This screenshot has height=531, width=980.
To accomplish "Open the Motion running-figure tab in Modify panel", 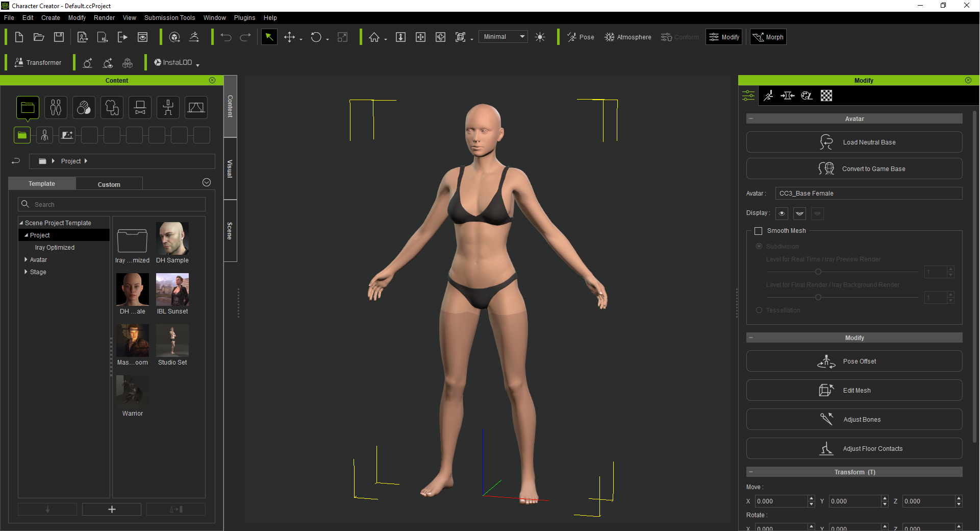I will point(768,95).
